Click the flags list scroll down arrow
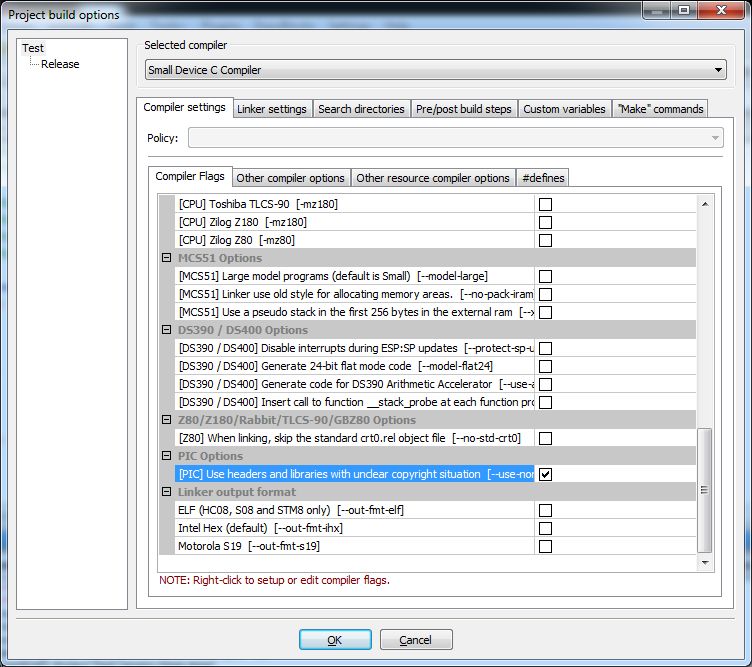 tap(705, 562)
